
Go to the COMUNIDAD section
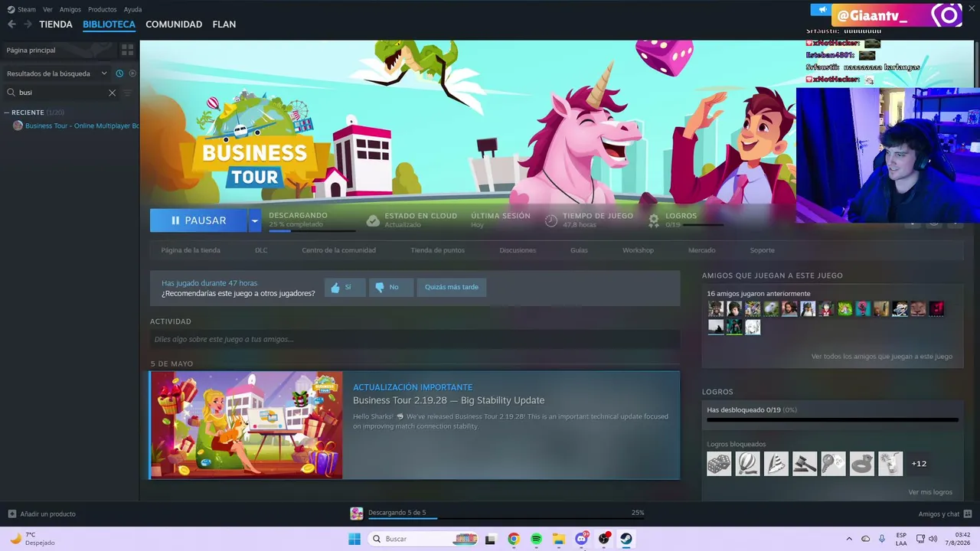click(x=174, y=24)
